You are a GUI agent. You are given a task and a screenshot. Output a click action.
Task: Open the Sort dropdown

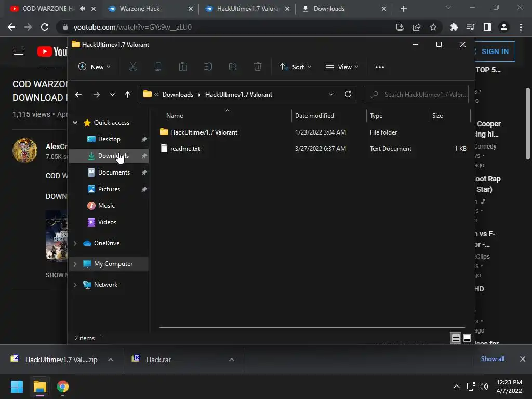[x=296, y=67]
